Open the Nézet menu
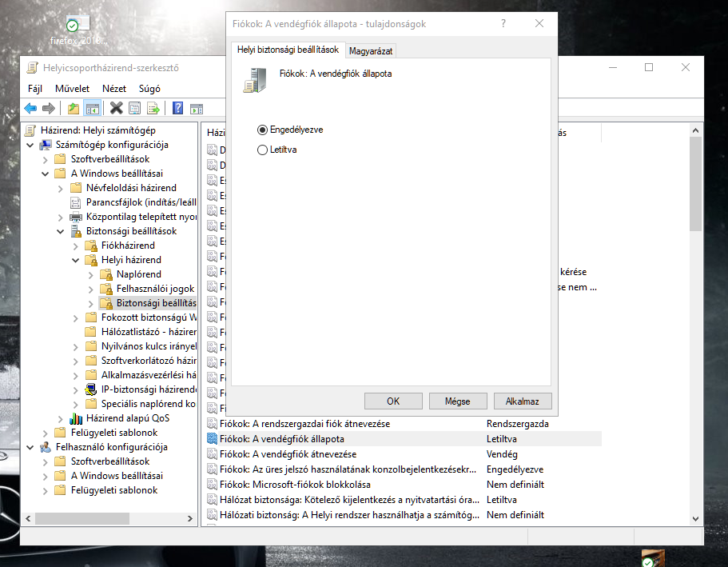 coord(114,89)
